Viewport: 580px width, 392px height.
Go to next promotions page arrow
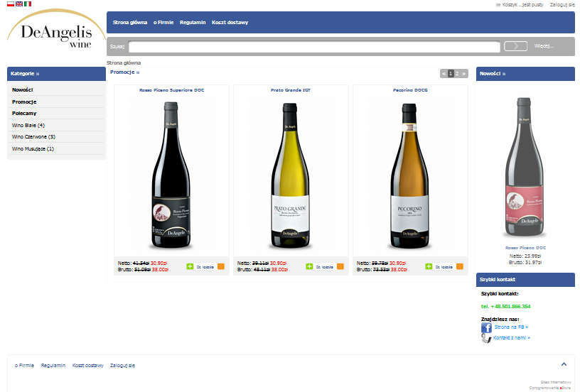click(463, 74)
